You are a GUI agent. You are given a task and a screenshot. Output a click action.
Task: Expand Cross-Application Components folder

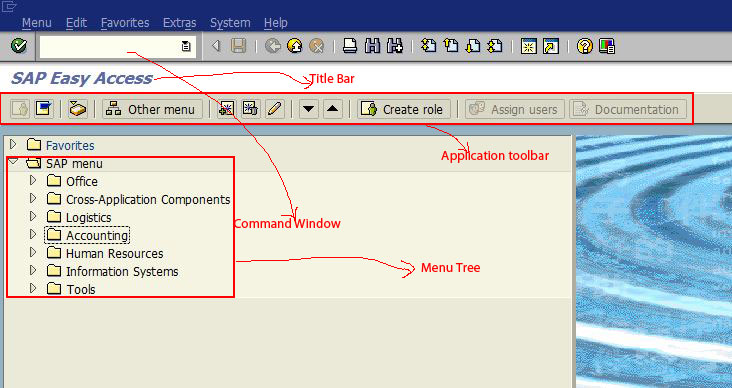coord(33,198)
